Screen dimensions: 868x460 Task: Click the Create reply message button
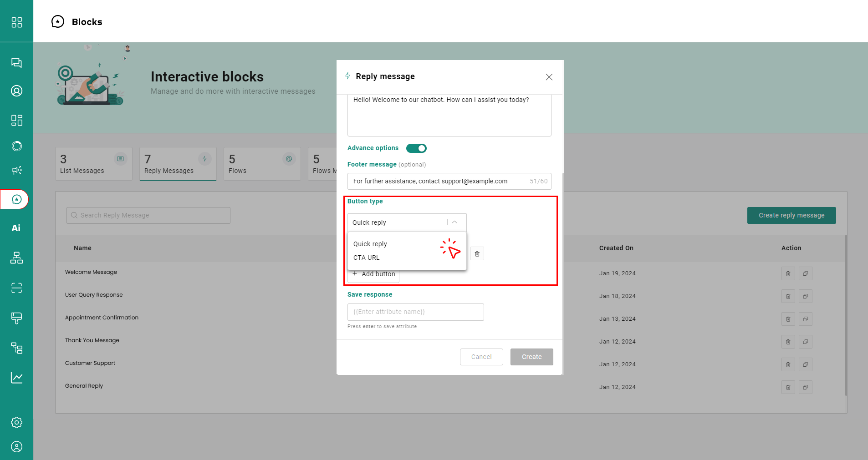pos(791,215)
